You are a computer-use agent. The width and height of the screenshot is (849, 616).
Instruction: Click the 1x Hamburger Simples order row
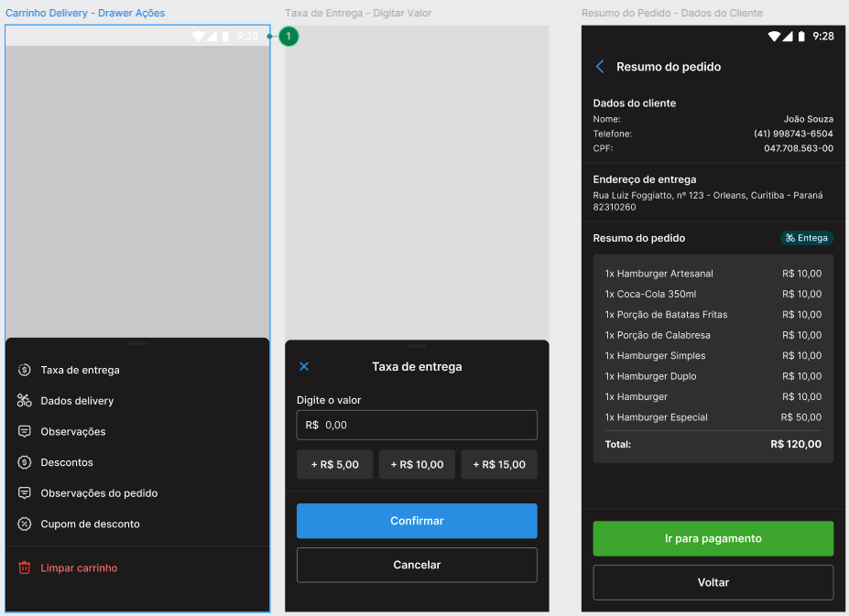[x=713, y=356]
